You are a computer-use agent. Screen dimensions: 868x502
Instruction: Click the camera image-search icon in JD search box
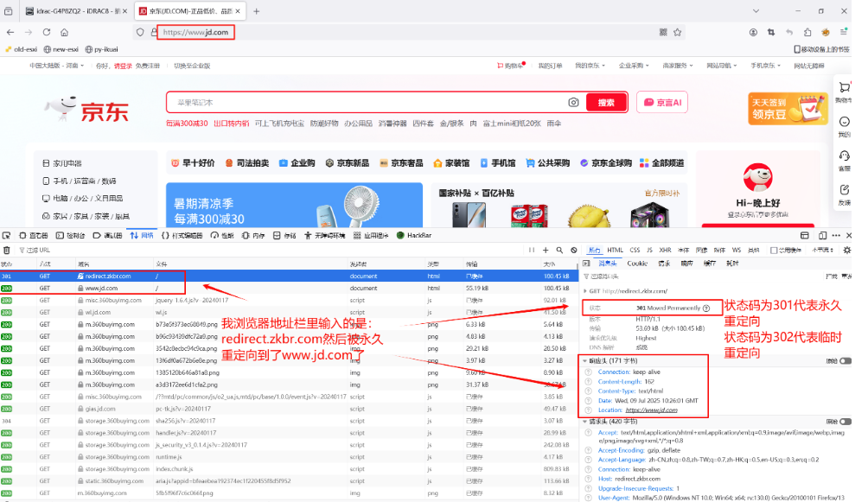tap(573, 103)
